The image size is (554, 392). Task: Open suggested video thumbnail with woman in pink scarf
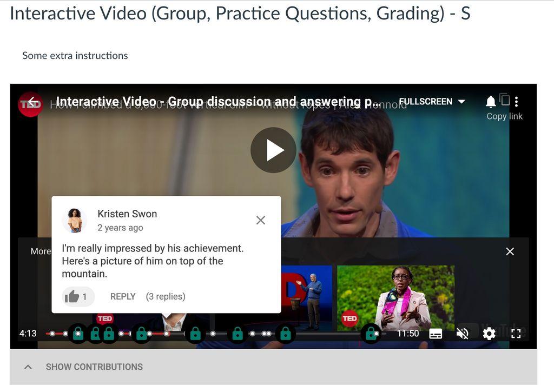point(395,298)
